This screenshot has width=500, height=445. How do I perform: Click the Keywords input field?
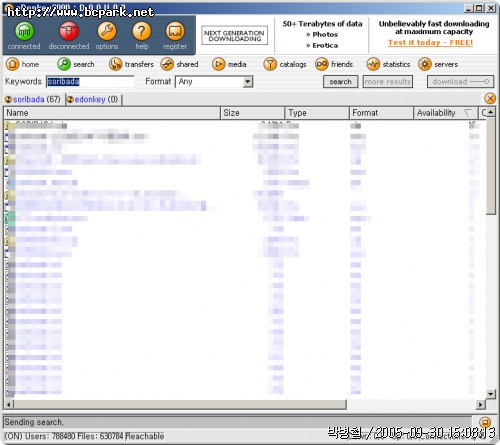90,82
